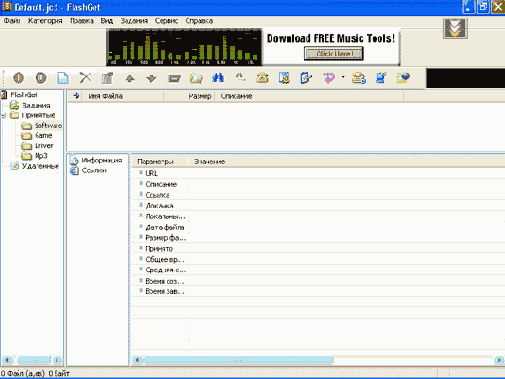
Task: Switch to the Информация pane
Action: (x=102, y=160)
